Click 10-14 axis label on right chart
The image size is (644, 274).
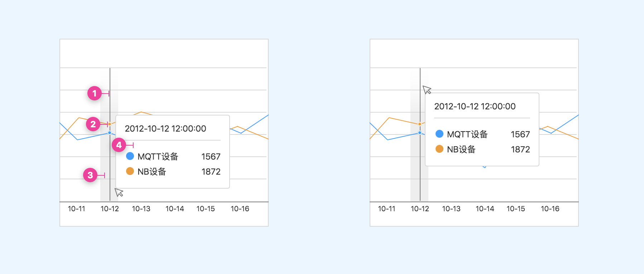click(x=485, y=209)
